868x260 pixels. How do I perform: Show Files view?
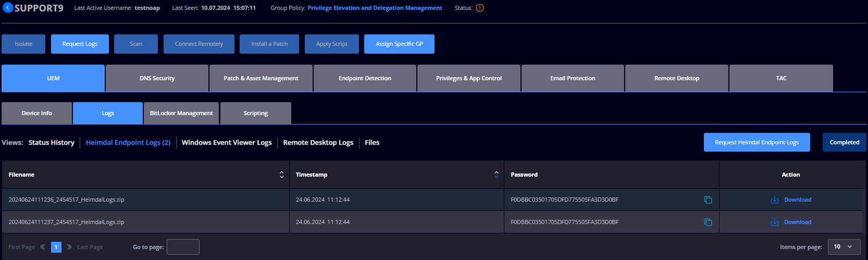(372, 142)
